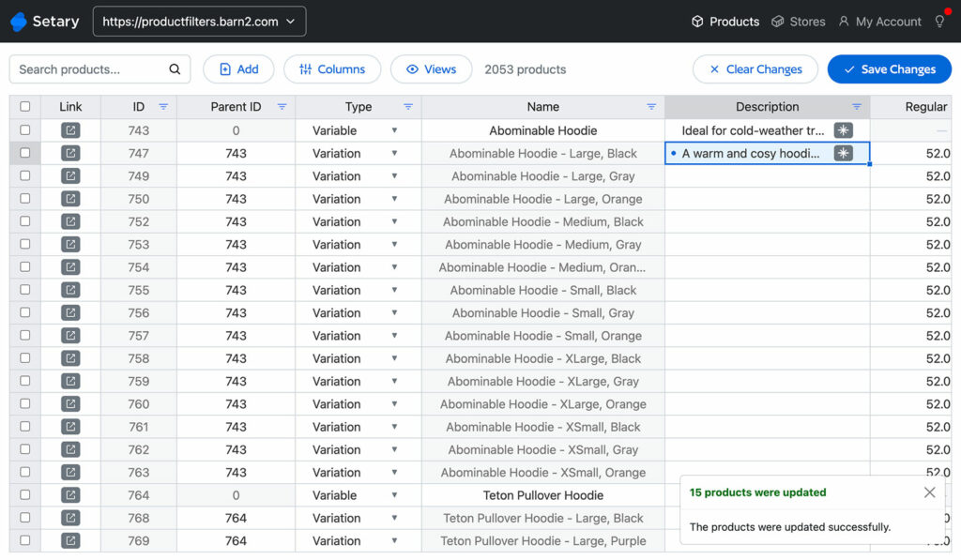This screenshot has height=560, width=961.
Task: Open link icon for product 768
Action: coord(70,518)
